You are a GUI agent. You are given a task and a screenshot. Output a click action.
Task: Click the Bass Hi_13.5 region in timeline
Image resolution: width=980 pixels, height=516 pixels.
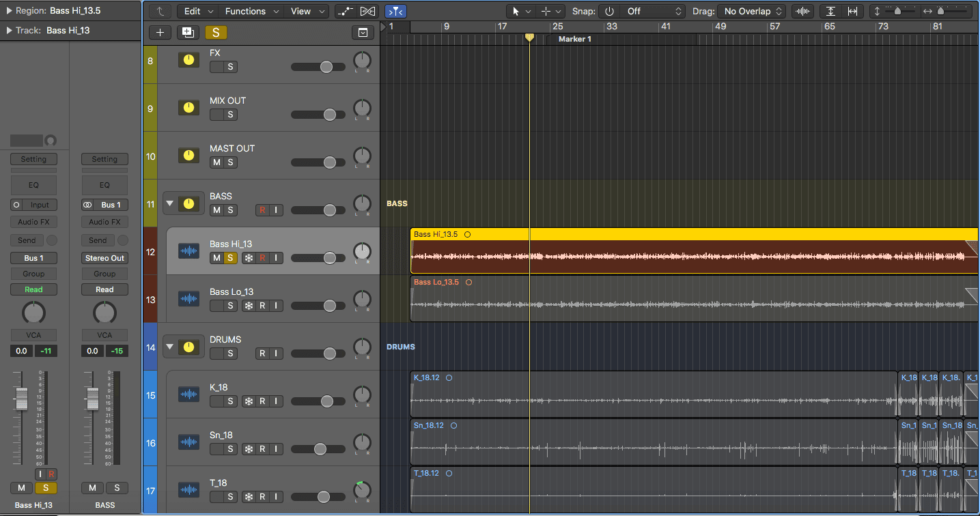point(694,250)
